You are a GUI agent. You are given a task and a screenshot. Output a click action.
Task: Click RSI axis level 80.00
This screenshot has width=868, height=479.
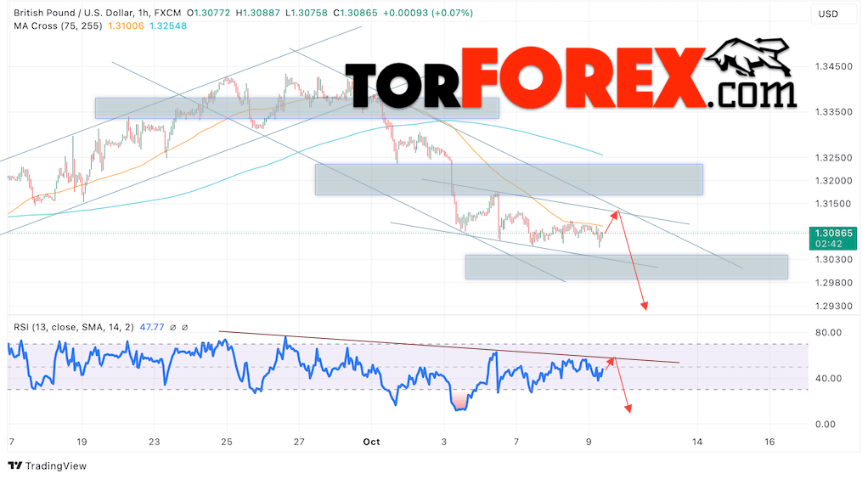(x=829, y=333)
